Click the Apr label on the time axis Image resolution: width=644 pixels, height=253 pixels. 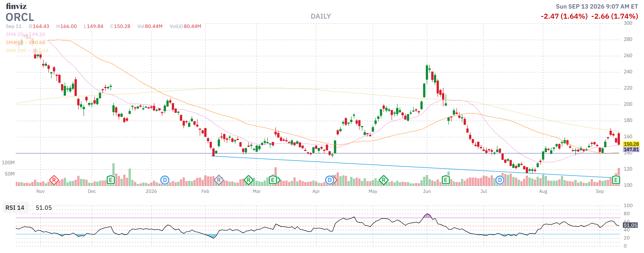click(316, 191)
